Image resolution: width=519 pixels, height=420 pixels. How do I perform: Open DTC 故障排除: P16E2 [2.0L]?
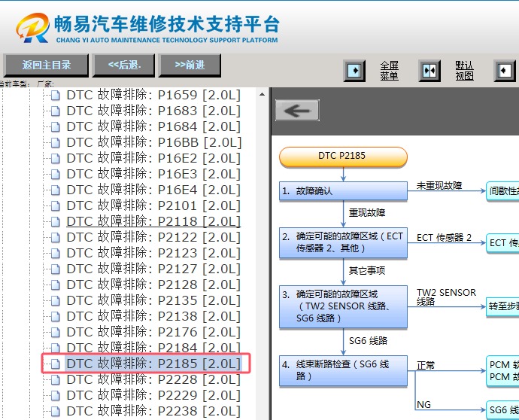pos(153,158)
